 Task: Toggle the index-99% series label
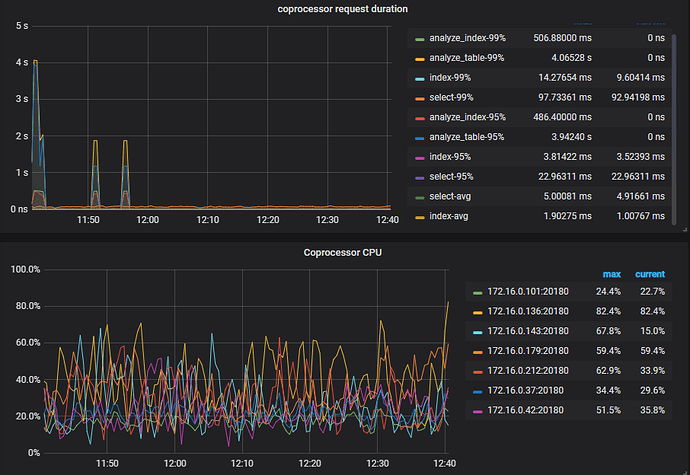(450, 77)
